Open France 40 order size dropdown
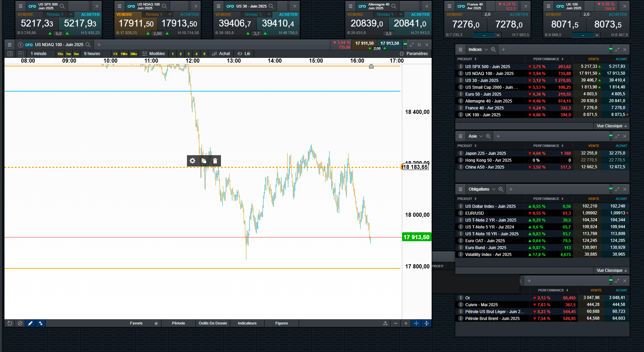The width and height of the screenshot is (644, 352). click(x=498, y=35)
